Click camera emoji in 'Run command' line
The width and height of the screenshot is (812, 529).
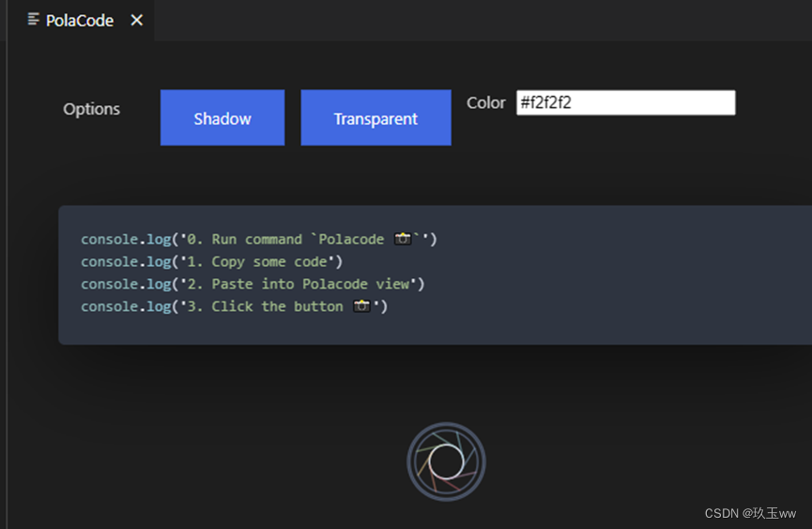click(x=403, y=239)
